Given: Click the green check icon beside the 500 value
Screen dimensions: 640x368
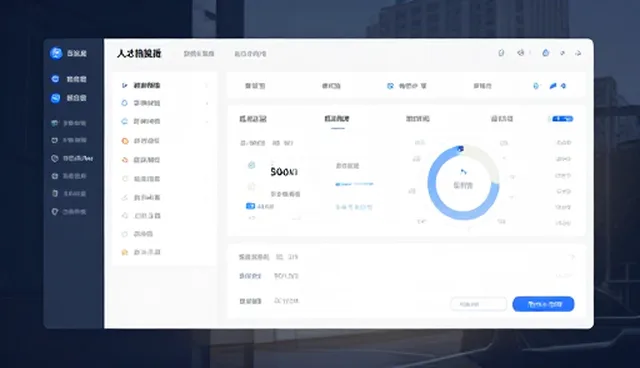Looking at the screenshot, I should pyautogui.click(x=251, y=165).
